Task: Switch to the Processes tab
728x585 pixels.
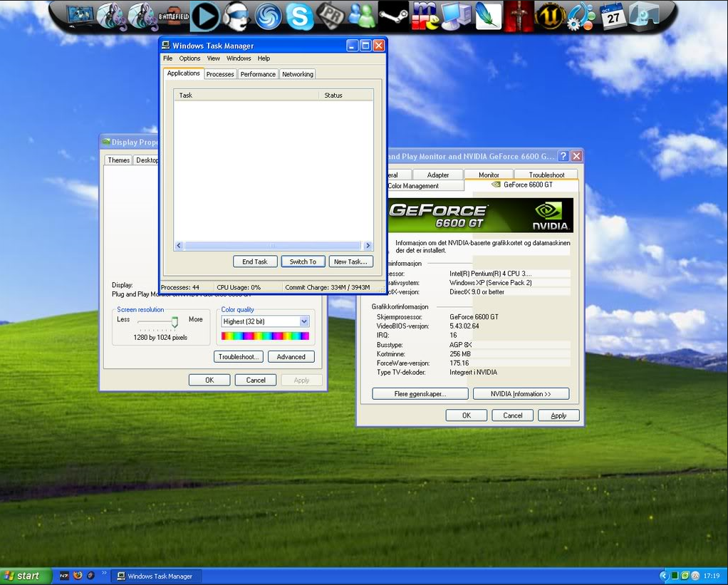Action: point(220,74)
